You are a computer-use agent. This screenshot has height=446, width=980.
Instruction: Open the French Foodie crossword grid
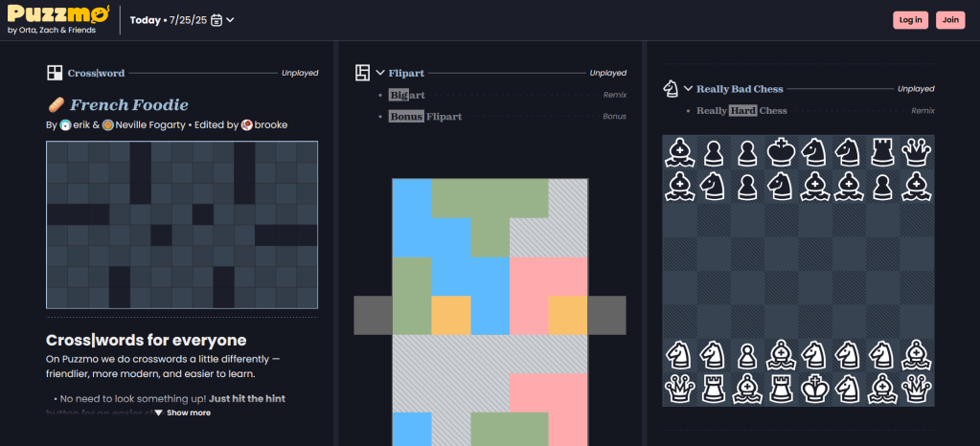click(x=182, y=226)
